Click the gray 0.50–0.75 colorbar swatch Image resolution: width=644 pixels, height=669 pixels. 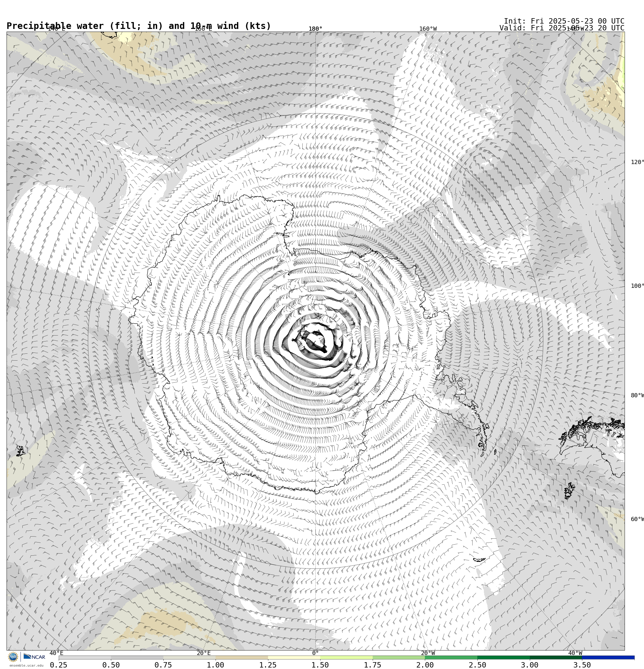(x=137, y=657)
